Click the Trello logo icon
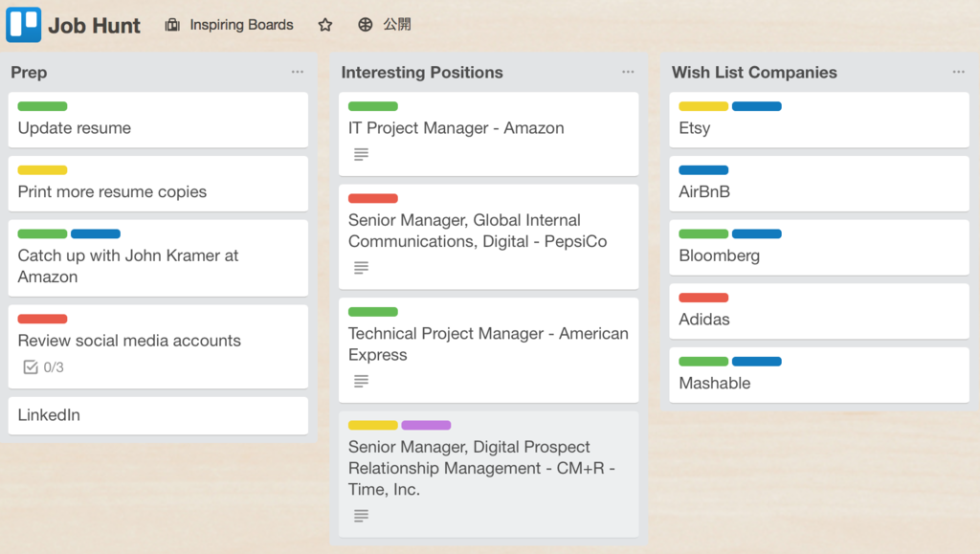The image size is (980, 554). point(24,24)
